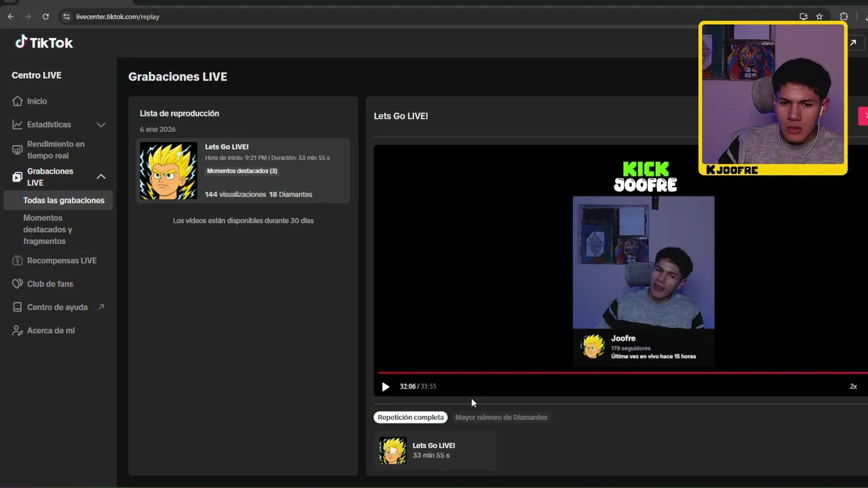
Task: Click the address bar URL
Action: pos(117,16)
